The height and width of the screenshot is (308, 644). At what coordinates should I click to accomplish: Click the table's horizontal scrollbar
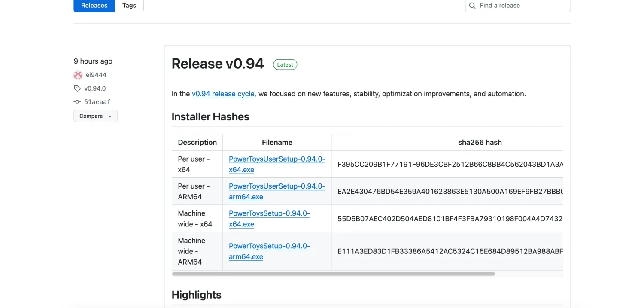point(334,274)
